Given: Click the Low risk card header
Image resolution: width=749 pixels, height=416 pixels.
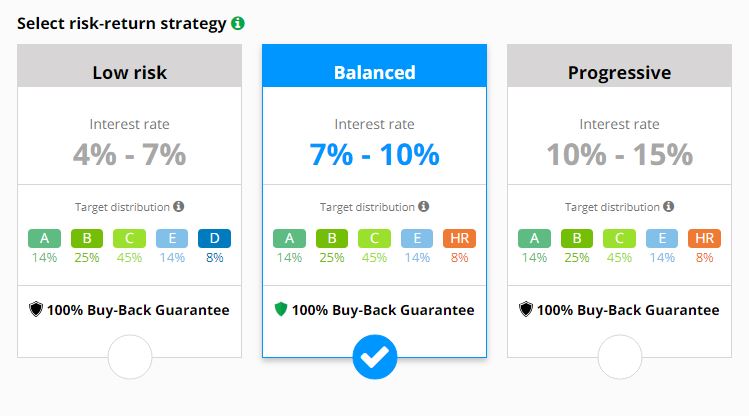Looking at the screenshot, I should pos(129,66).
